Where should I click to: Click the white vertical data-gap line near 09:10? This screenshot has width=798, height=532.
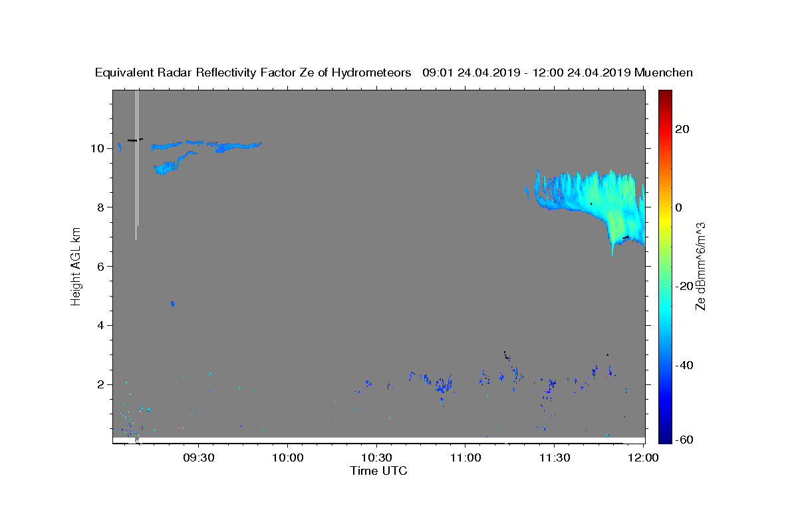(136, 165)
